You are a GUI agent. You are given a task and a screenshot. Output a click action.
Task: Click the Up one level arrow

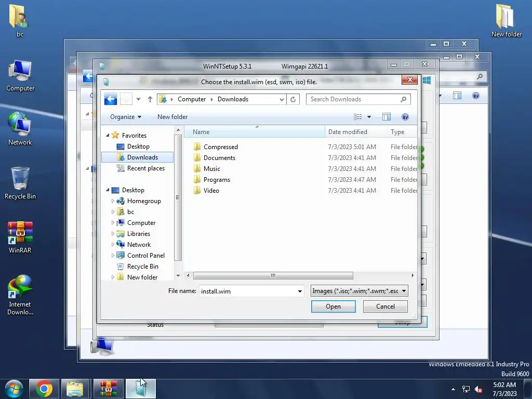[x=150, y=99]
